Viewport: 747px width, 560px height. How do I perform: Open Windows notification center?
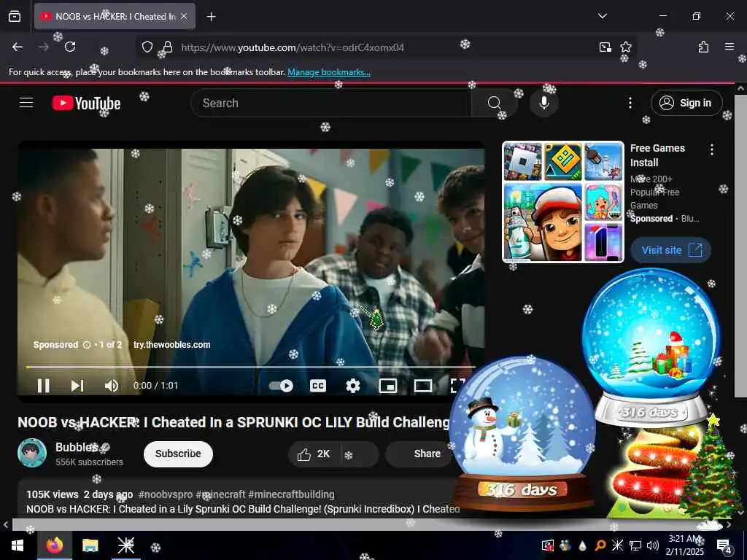point(724,546)
